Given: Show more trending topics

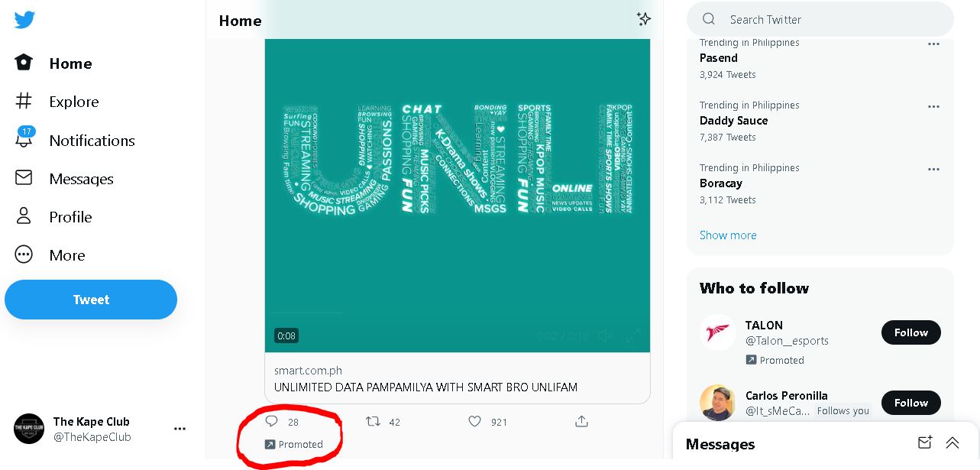Looking at the screenshot, I should click(727, 235).
